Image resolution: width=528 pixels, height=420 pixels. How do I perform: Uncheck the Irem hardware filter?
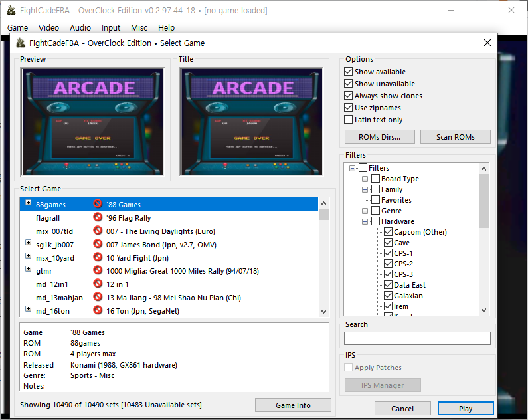tap(389, 306)
